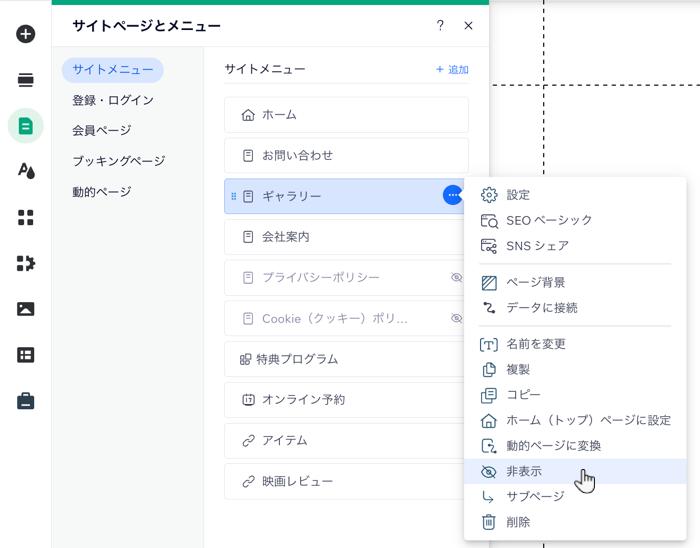
Task: Select the 映画レビュー link row
Action: pyautogui.click(x=344, y=482)
